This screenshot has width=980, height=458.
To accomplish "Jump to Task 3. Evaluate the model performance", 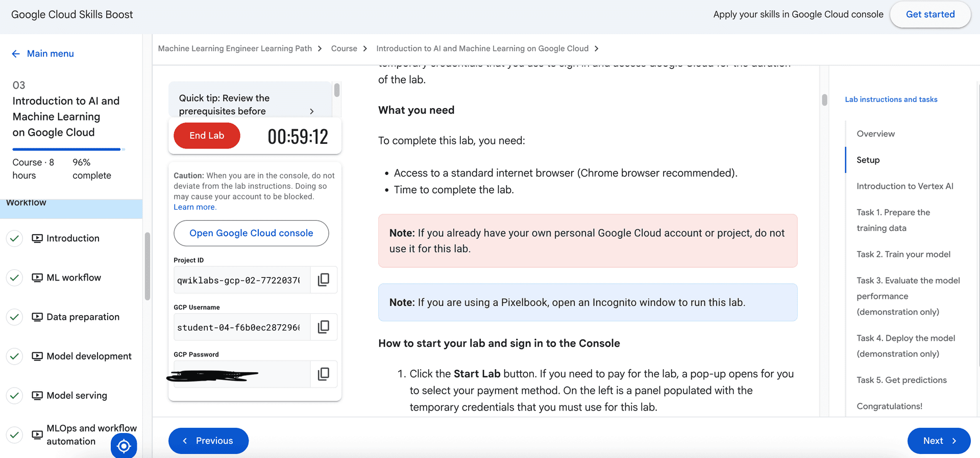I will [908, 296].
